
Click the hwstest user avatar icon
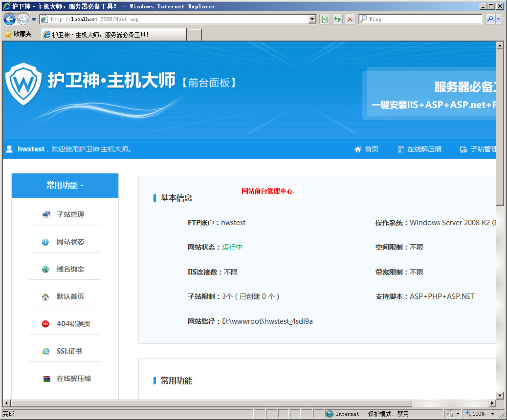pyautogui.click(x=9, y=149)
